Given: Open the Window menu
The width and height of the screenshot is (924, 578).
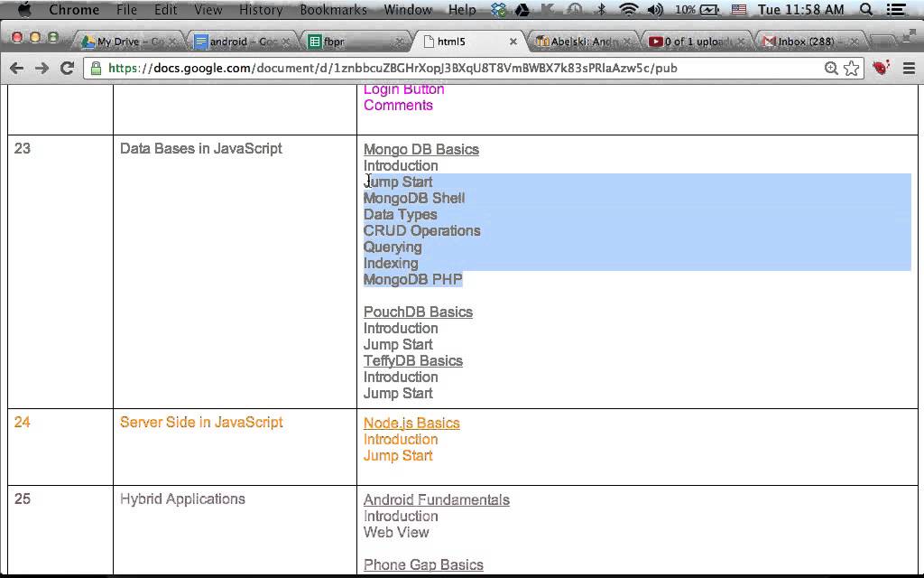Looking at the screenshot, I should [408, 9].
